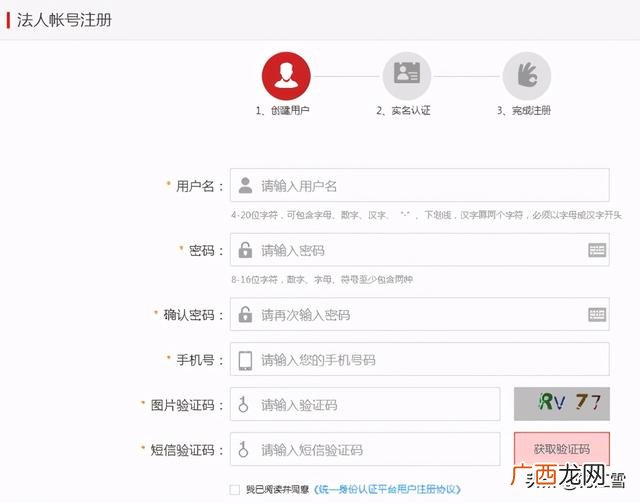The height and width of the screenshot is (503, 640).
Task: Click the person icon in the 用户名 field
Action: coord(245,185)
